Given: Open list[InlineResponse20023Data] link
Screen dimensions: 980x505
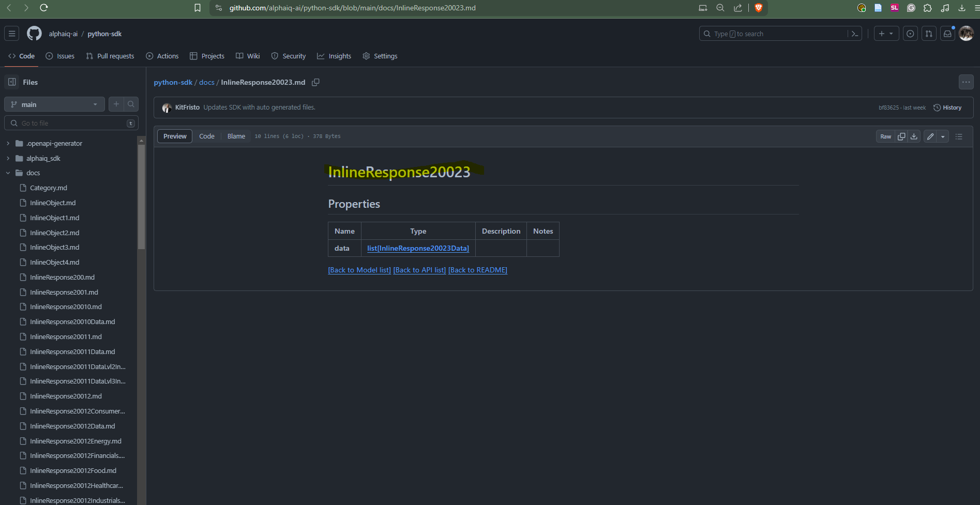Looking at the screenshot, I should tap(418, 249).
